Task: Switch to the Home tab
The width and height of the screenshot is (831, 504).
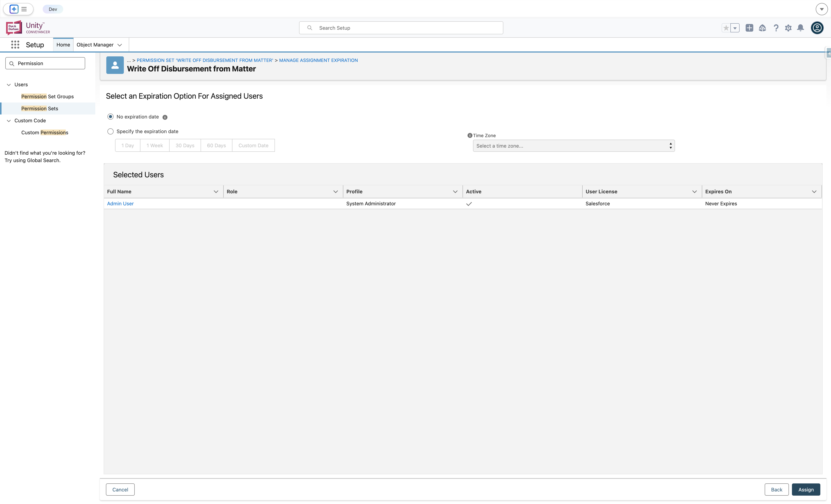Action: (63, 45)
